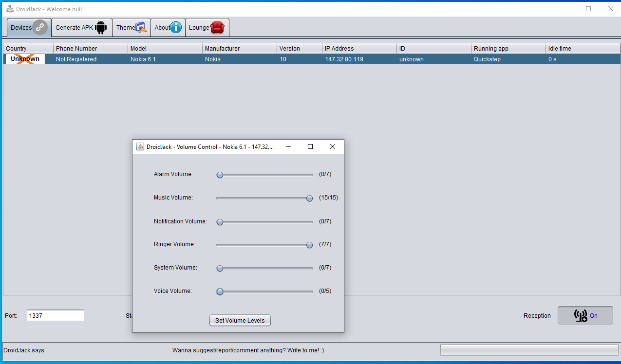Click the ID column header
The height and width of the screenshot is (364, 621).
434,49
